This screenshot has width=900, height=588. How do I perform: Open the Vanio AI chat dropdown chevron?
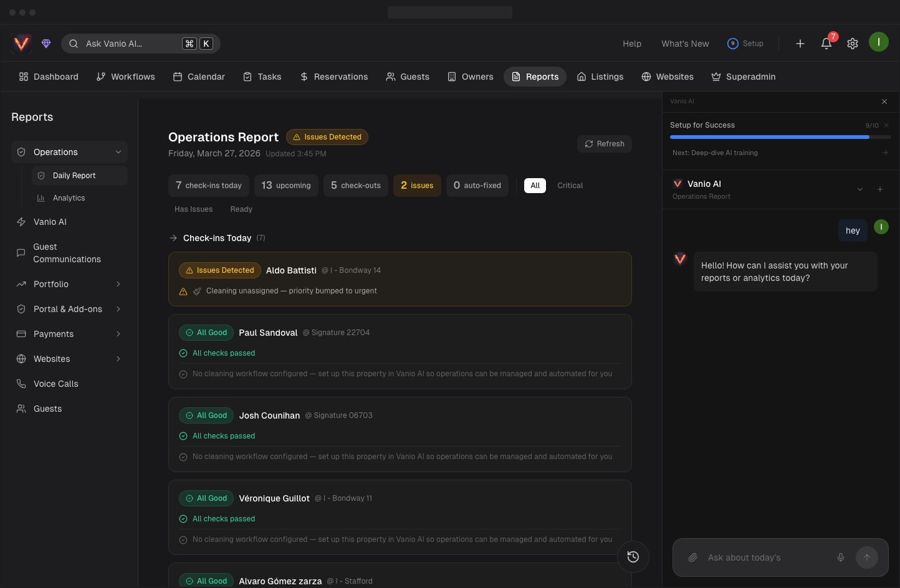(860, 189)
